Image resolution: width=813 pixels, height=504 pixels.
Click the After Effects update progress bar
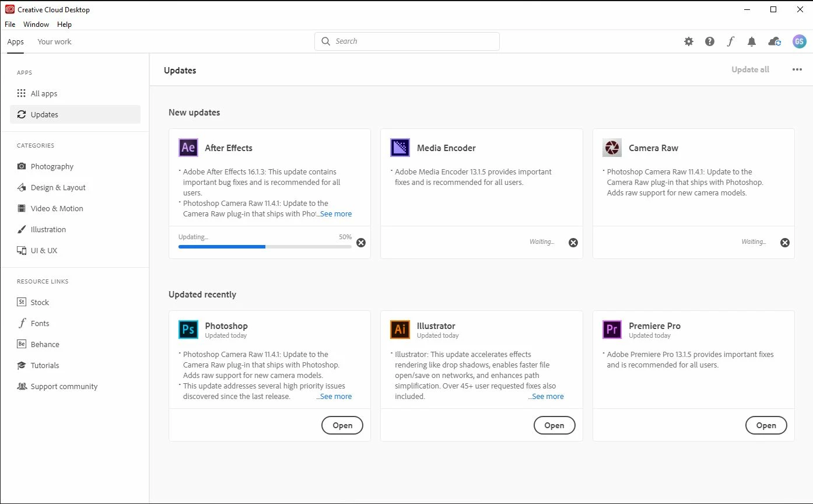pos(265,247)
